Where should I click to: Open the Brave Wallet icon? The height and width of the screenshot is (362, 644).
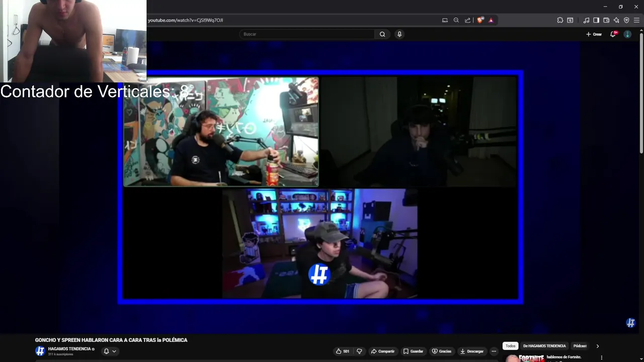(606, 20)
